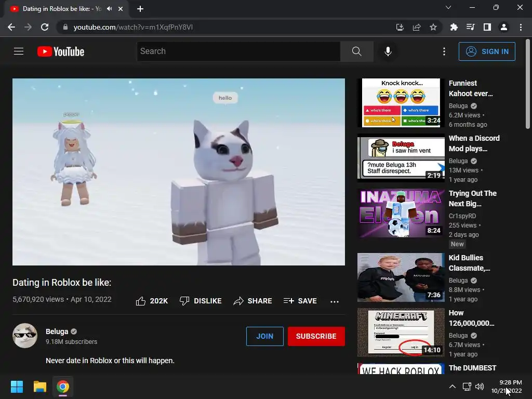Close the Dating in Roblox tab
Viewport: 532px width, 399px height.
(x=121, y=9)
